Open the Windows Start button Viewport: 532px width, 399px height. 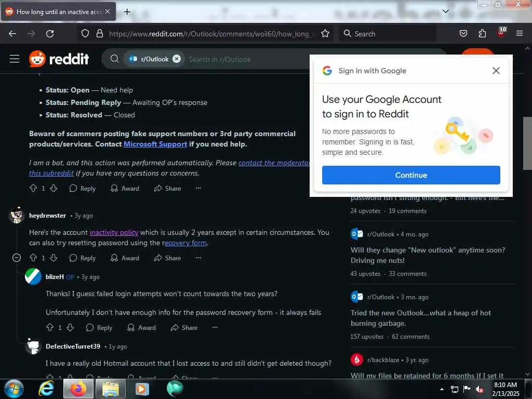click(14, 389)
